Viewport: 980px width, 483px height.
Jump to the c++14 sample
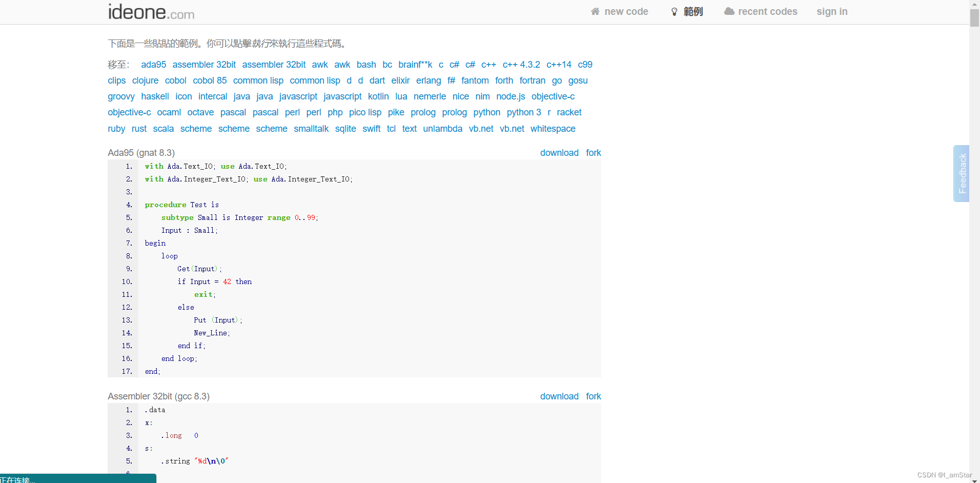[559, 65]
